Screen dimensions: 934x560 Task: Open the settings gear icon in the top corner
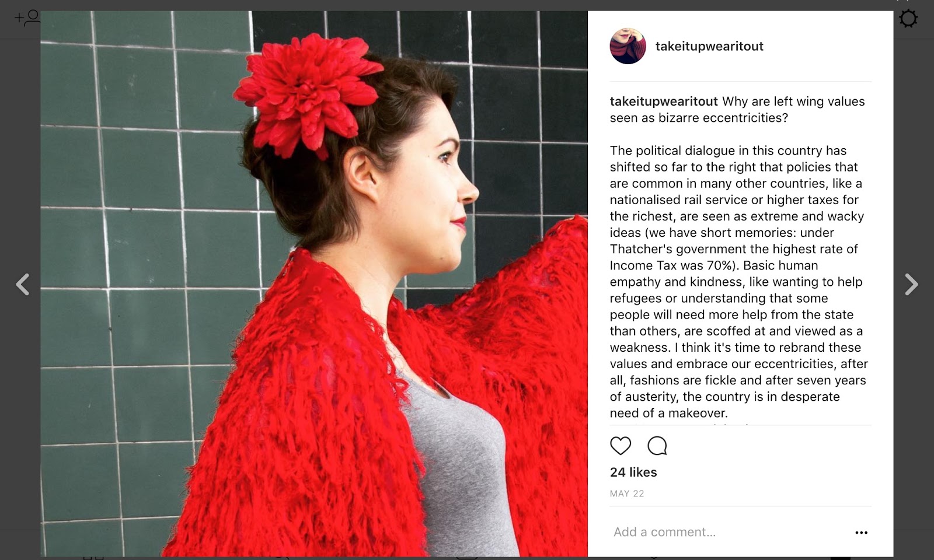(908, 18)
